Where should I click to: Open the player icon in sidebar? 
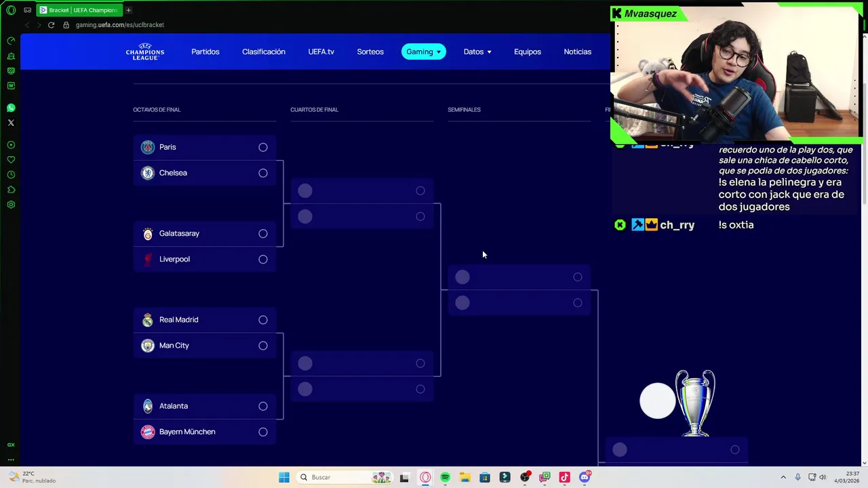click(11, 145)
